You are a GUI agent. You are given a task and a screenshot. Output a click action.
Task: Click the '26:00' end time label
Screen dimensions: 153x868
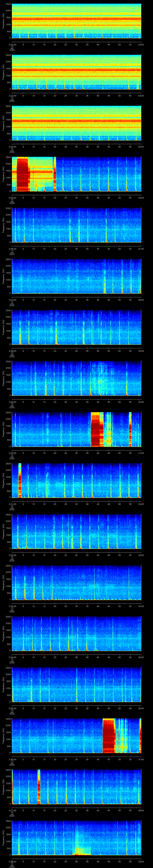[141, 197]
